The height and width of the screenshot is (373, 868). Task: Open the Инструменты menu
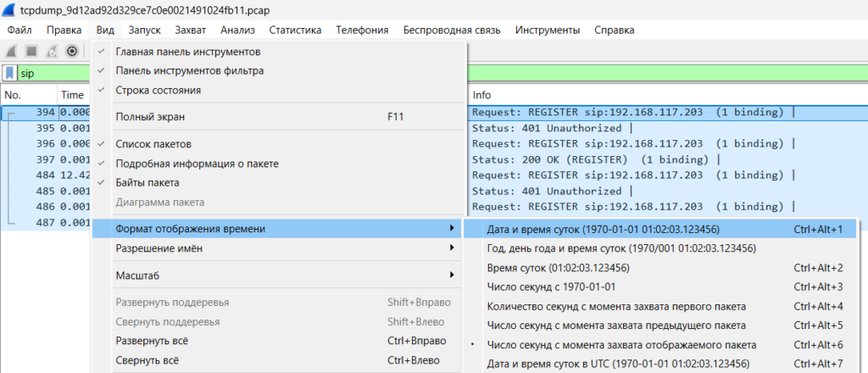click(x=548, y=31)
